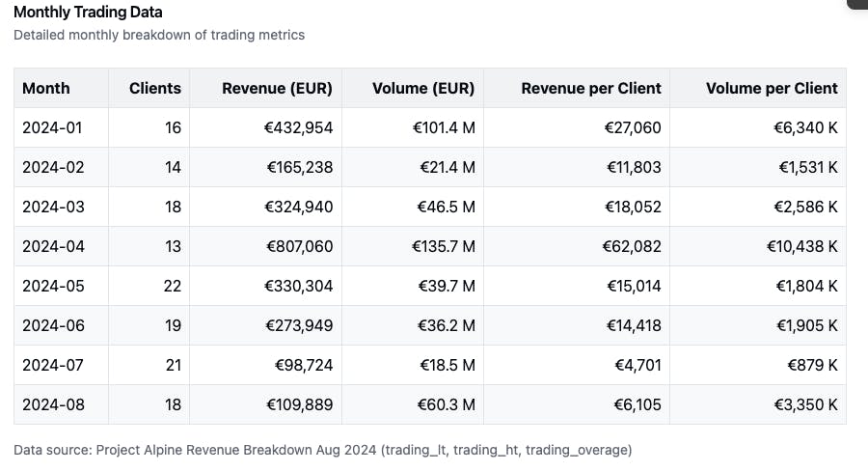This screenshot has height=472, width=868.
Task: Select the Volume (EUR) column header
Action: tap(423, 88)
